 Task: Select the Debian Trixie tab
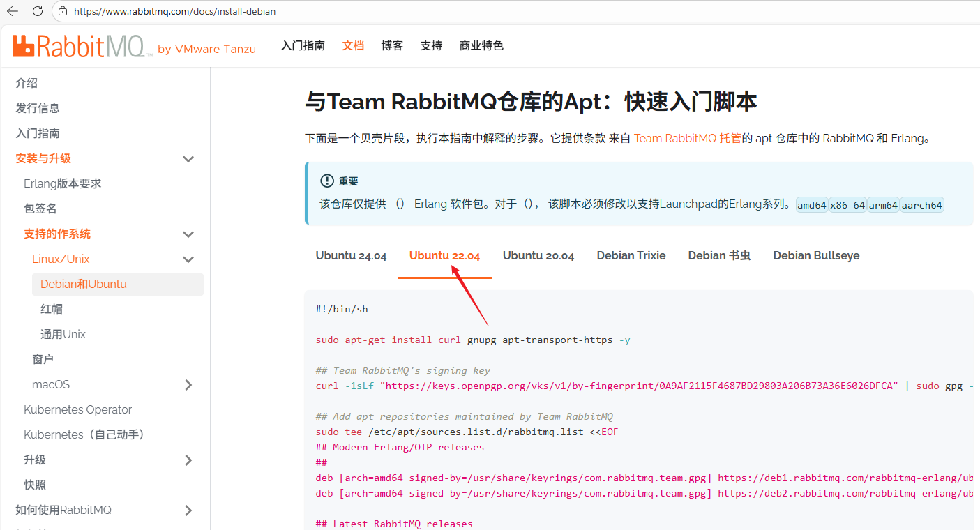coord(631,255)
